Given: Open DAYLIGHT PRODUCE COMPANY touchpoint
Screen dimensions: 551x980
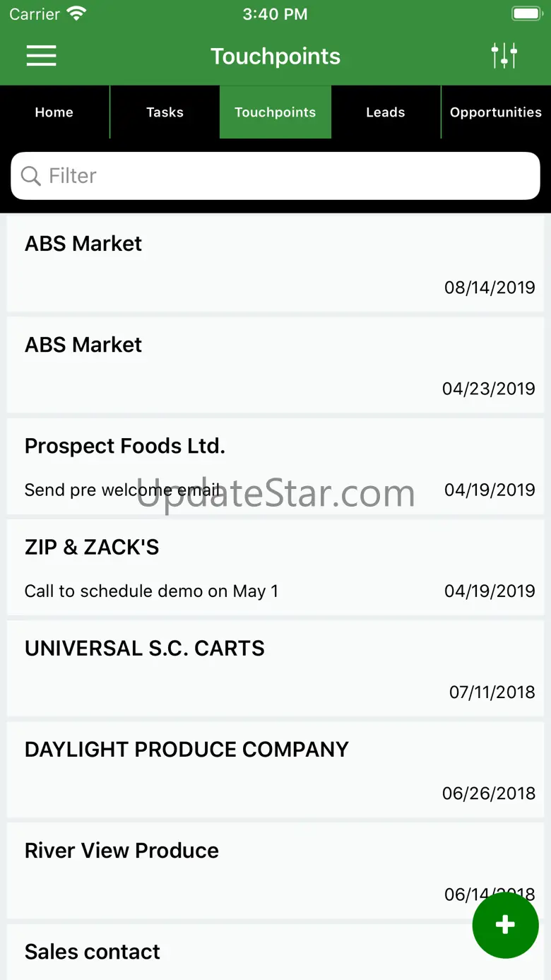Looking at the screenshot, I should [275, 769].
